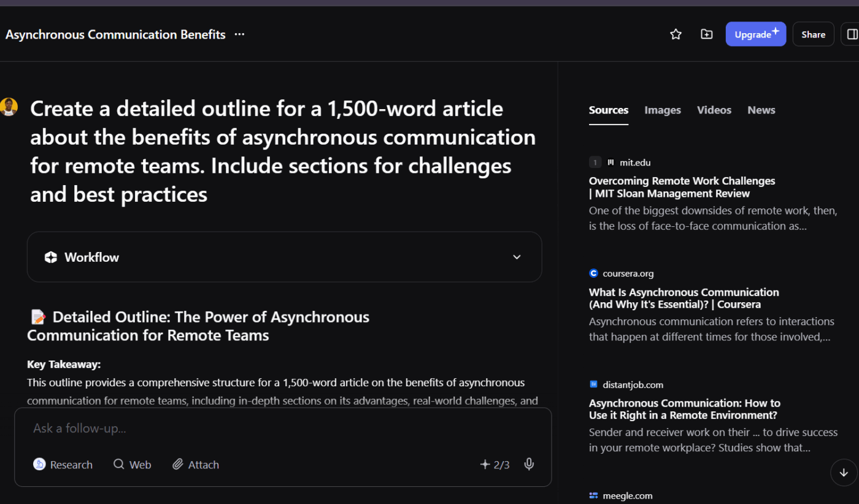
Task: Enable Research mode in the follow-up bar
Action: tap(63, 464)
